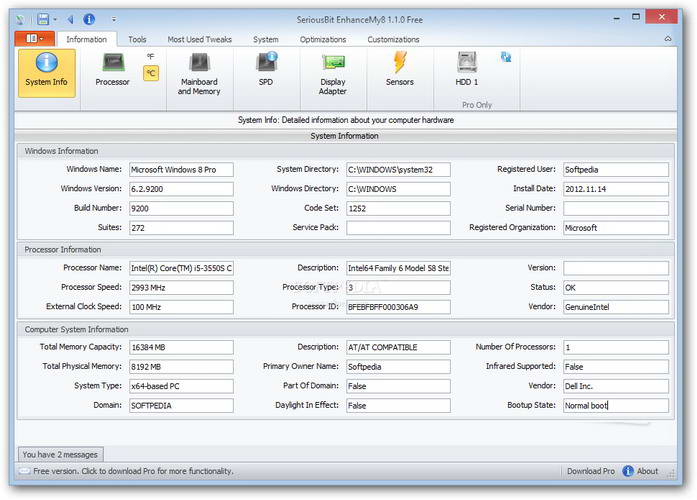Open the save icon dropdown arrow

point(56,19)
